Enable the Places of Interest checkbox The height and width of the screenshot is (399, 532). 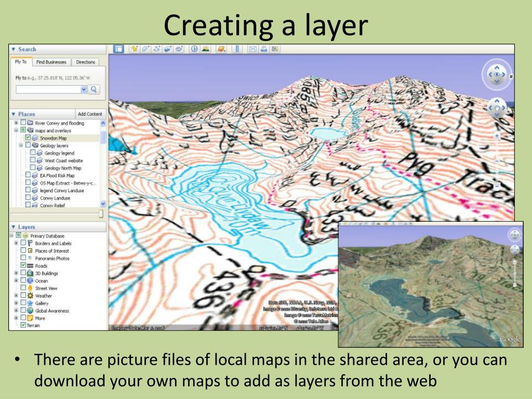(x=23, y=250)
